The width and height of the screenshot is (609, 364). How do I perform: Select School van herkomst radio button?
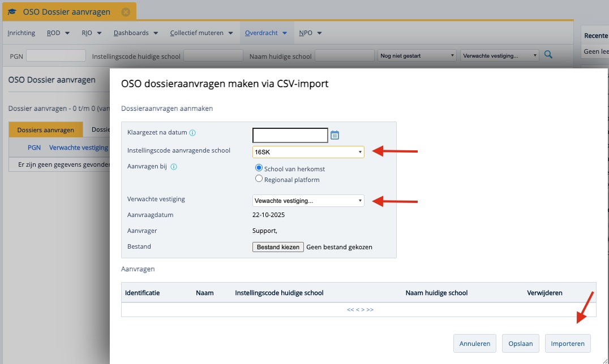(259, 168)
